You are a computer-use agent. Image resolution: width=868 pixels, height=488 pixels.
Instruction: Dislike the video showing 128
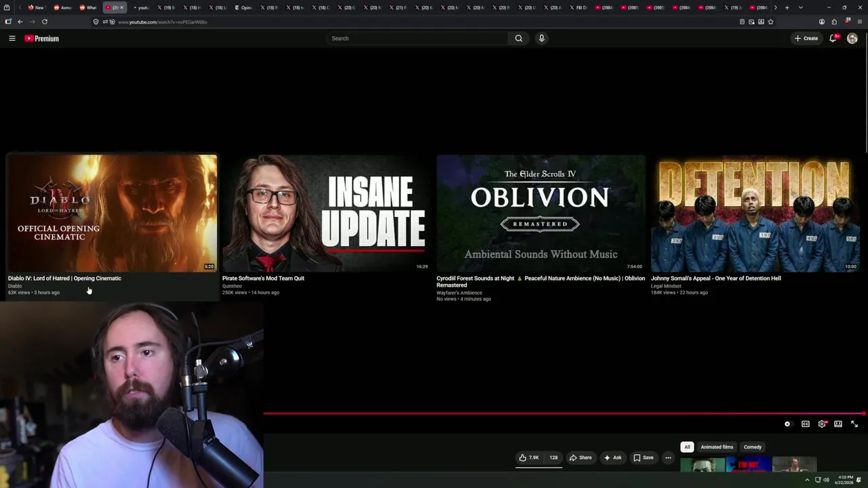553,457
